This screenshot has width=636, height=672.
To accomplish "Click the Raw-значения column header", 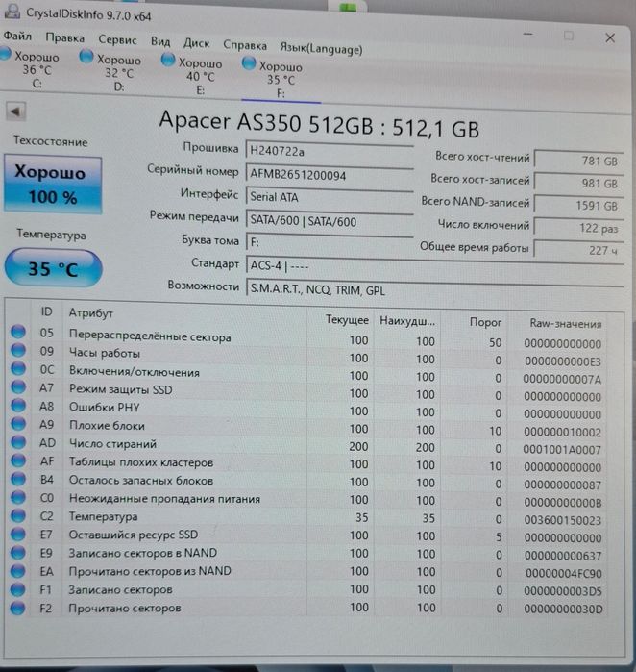I will pos(566,323).
